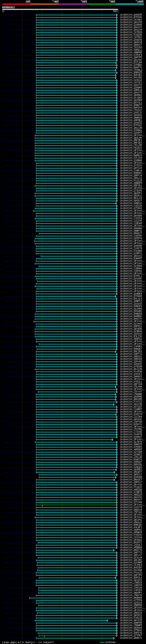This screenshot has height=644, width=146.
Task: Select hit label UniRef100_B4JS38
Action: tap(131, 369)
